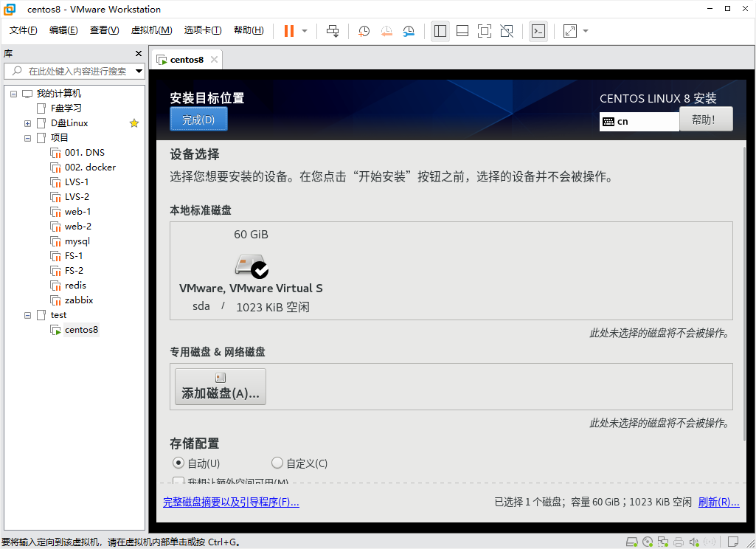Open the snapshot manager icon
This screenshot has height=549, width=756.
pyautogui.click(x=409, y=31)
